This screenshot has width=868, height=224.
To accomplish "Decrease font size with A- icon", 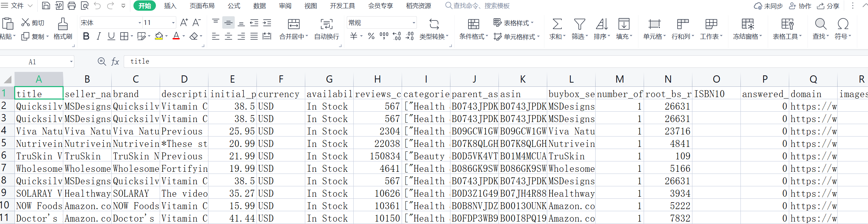I will click(196, 23).
